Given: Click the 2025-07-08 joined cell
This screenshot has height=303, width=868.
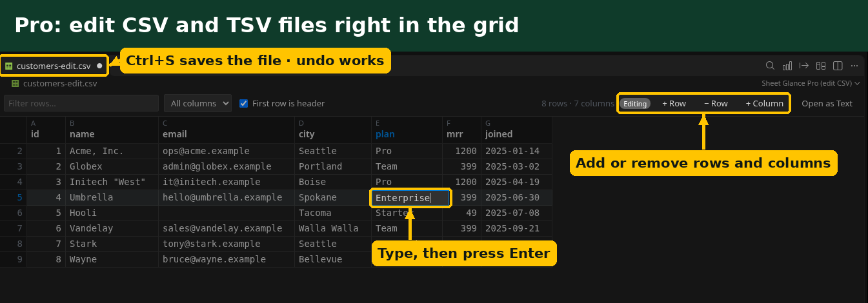Looking at the screenshot, I should [516, 213].
